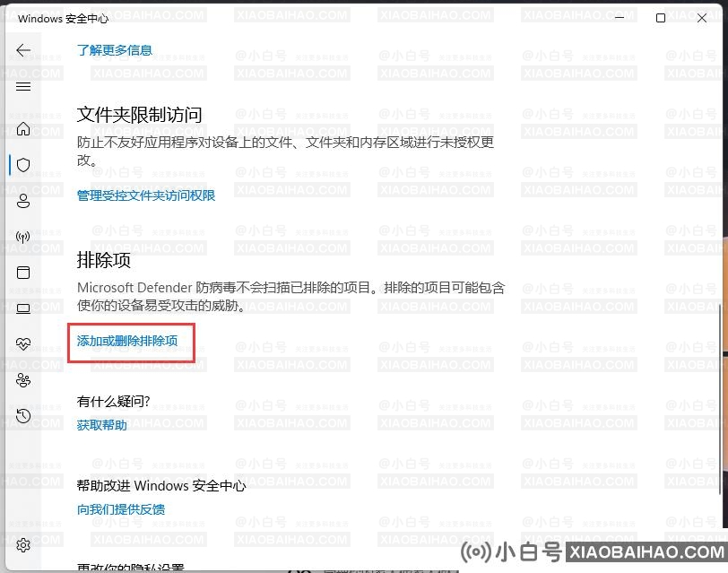Click 帮助改进 Windows 安全中心 text

[161, 486]
